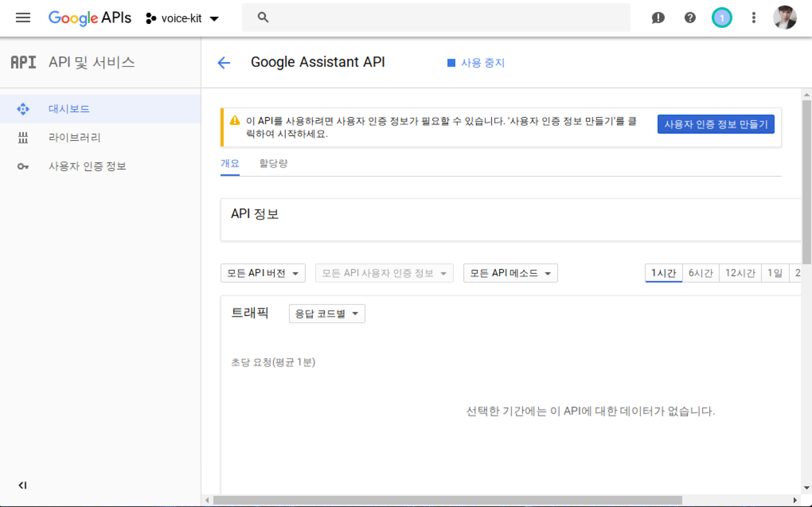Click the scroll up arrow
This screenshot has height=507, width=812.
(806, 94)
